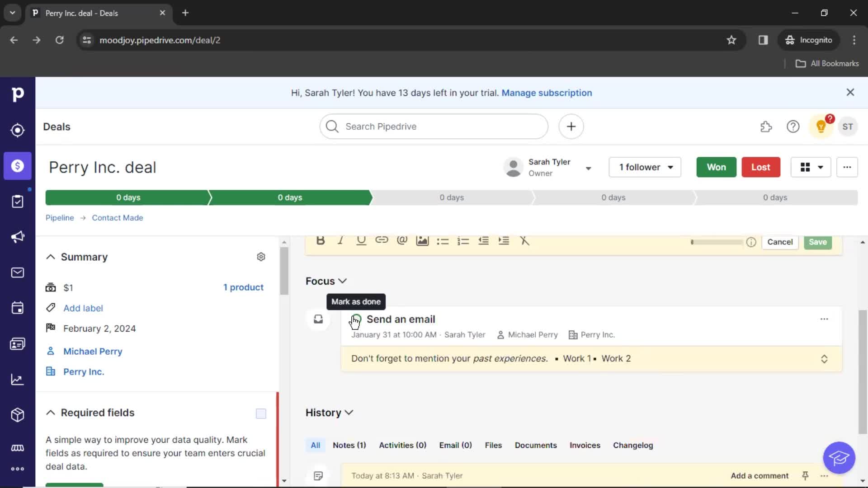Cancel the note editing
Viewport: 868px width, 488px height.
tap(780, 242)
